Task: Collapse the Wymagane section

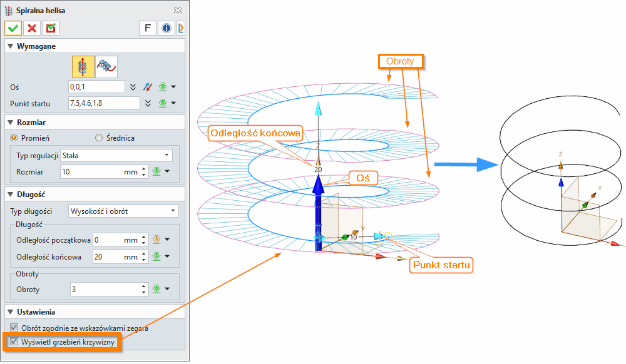Action: pos(9,46)
